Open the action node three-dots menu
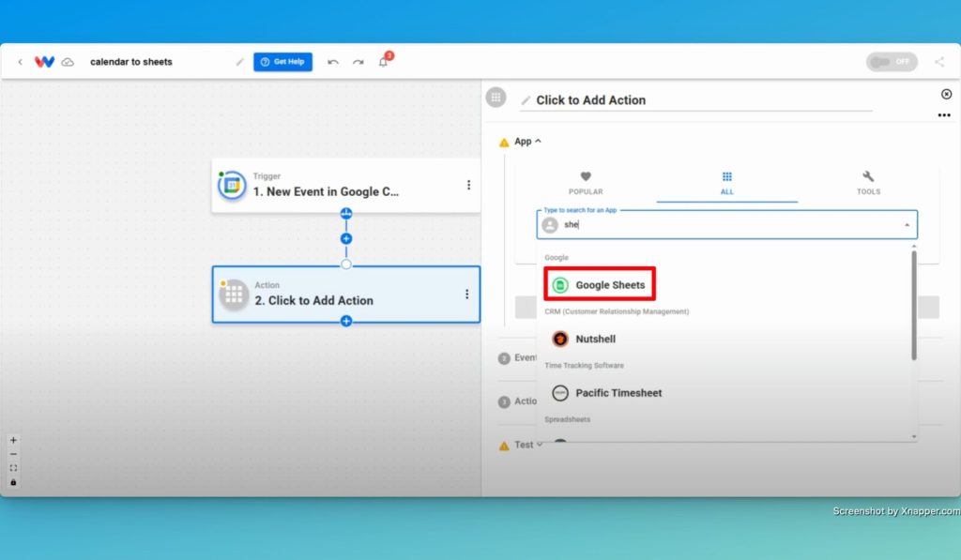This screenshot has height=560, width=961. [x=467, y=295]
